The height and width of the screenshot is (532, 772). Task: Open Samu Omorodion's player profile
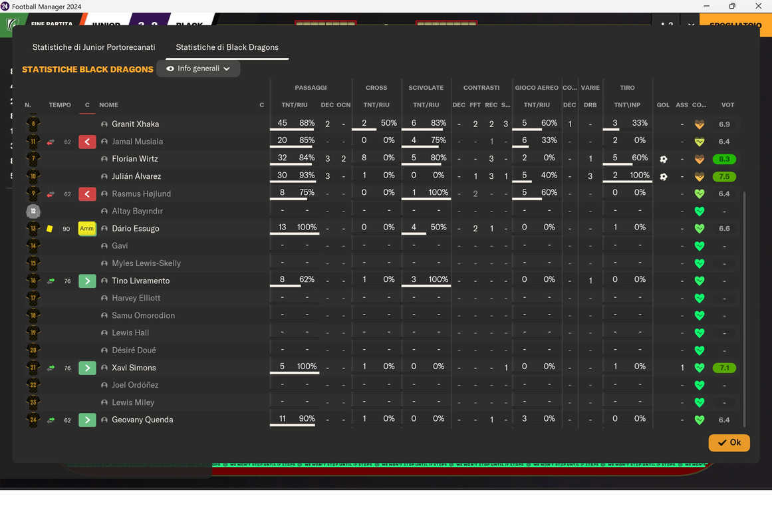click(143, 315)
